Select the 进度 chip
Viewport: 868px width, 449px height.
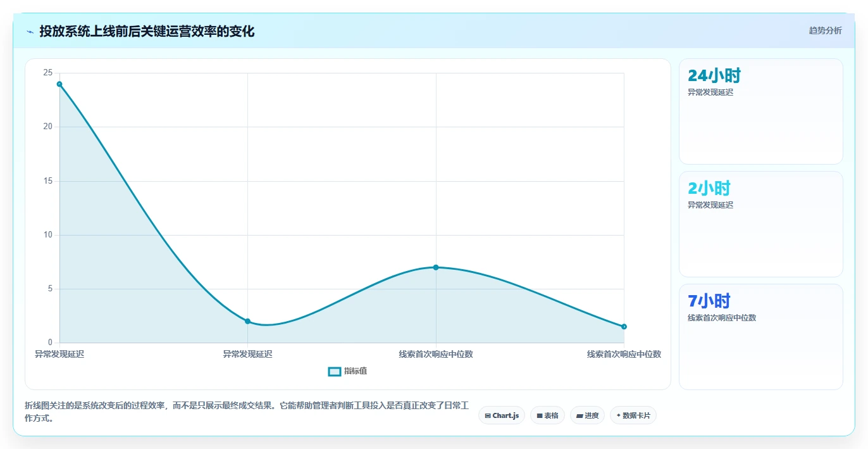[587, 415]
